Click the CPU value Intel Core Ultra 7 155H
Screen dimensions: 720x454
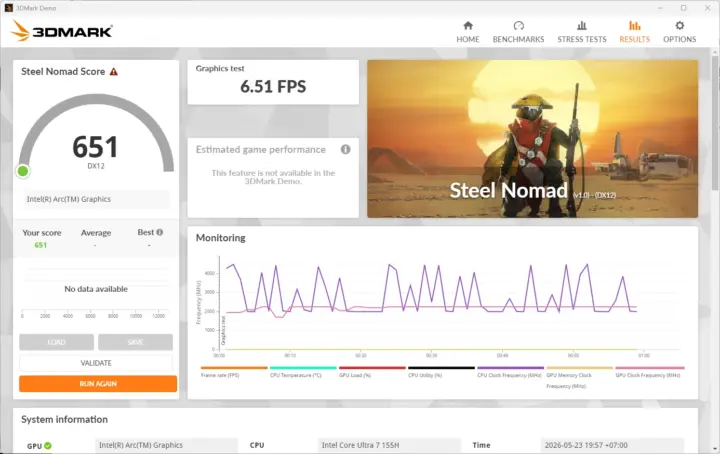coord(389,445)
